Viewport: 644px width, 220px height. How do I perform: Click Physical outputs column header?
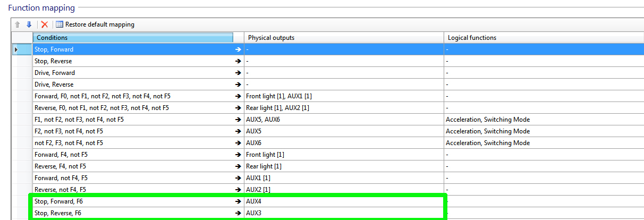click(x=344, y=38)
